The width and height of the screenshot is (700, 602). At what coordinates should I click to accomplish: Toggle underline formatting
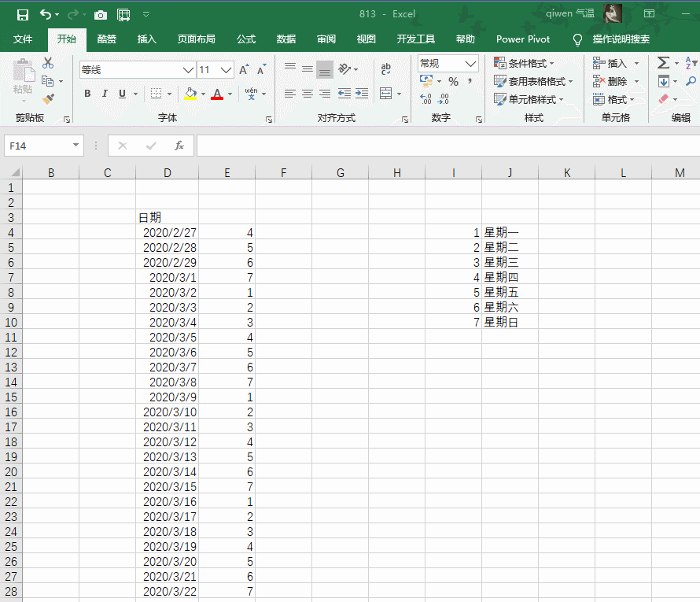pyautogui.click(x=122, y=94)
